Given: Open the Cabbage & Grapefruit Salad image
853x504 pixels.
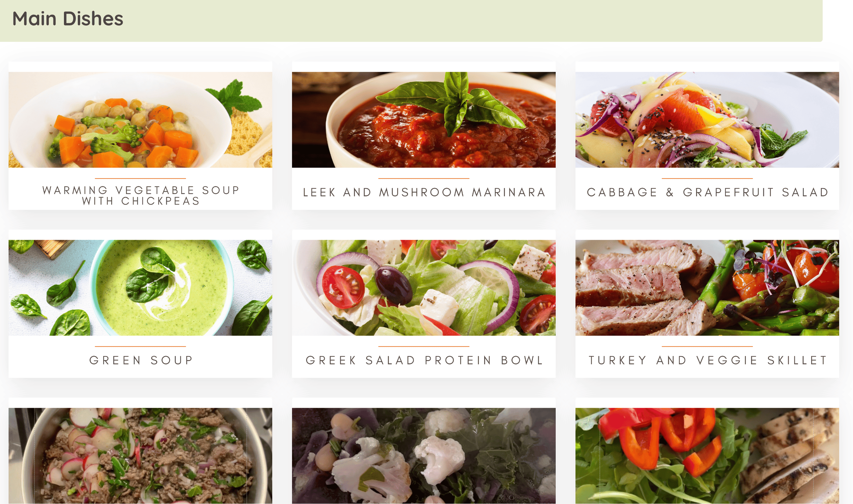Looking at the screenshot, I should [707, 120].
